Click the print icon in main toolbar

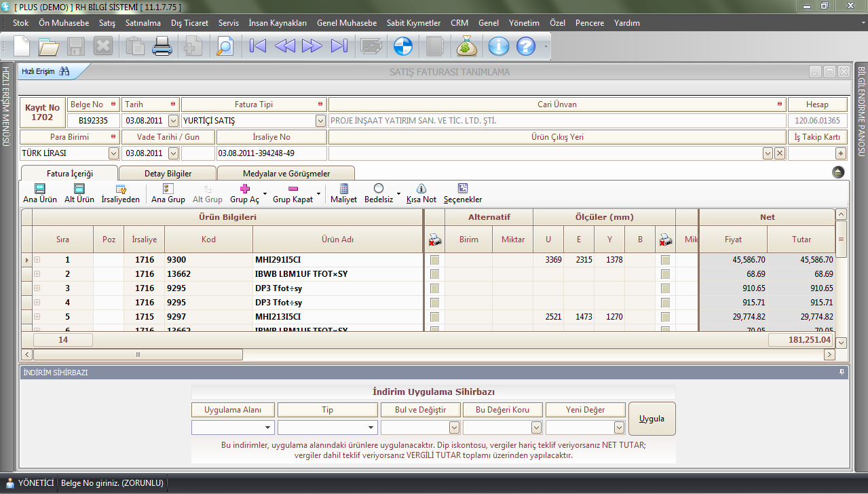pyautogui.click(x=162, y=46)
